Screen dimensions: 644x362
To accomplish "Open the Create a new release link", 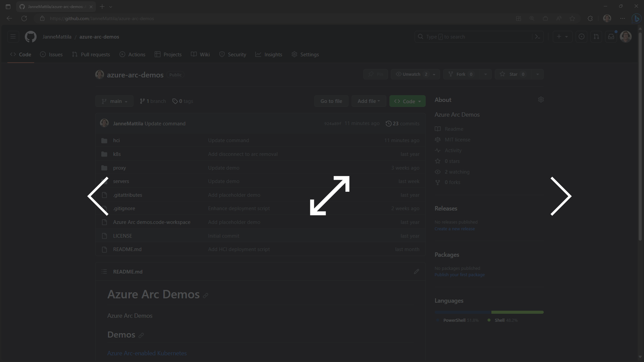I will coord(454,229).
